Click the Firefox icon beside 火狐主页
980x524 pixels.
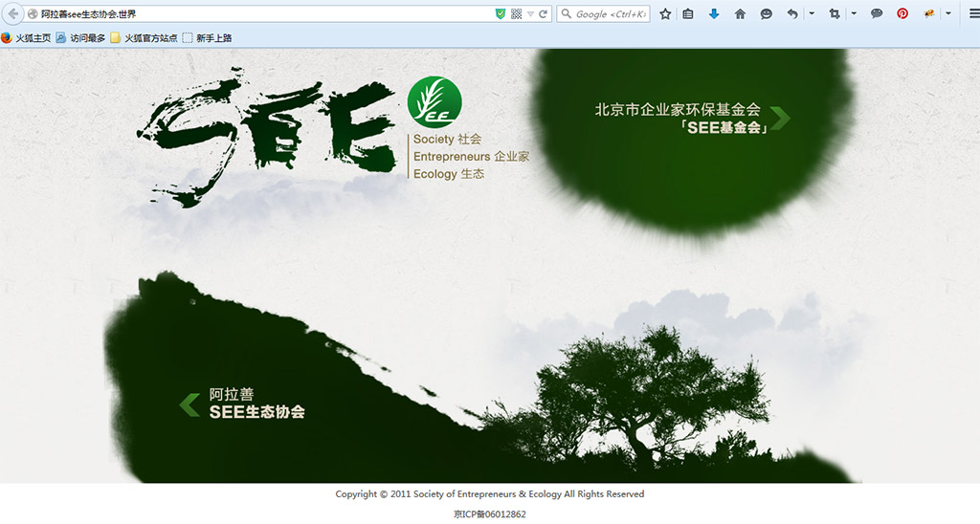(7, 38)
